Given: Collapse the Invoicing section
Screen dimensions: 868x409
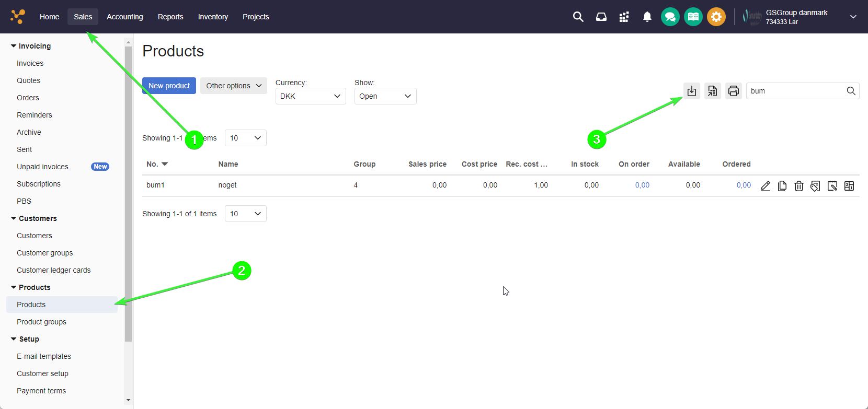Looking at the screenshot, I should 14,46.
